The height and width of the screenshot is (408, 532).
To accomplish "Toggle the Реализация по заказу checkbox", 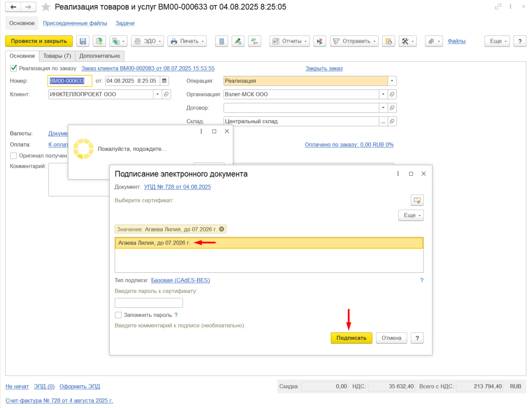I will (14, 68).
